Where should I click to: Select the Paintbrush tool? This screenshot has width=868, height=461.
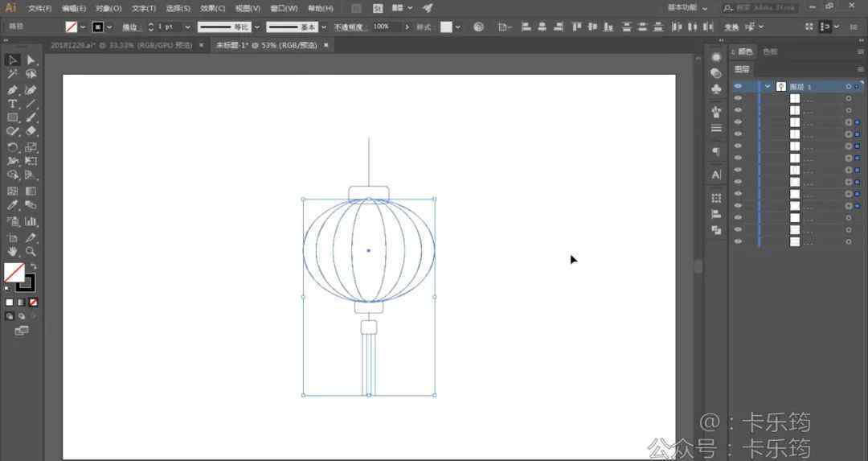pos(31,117)
